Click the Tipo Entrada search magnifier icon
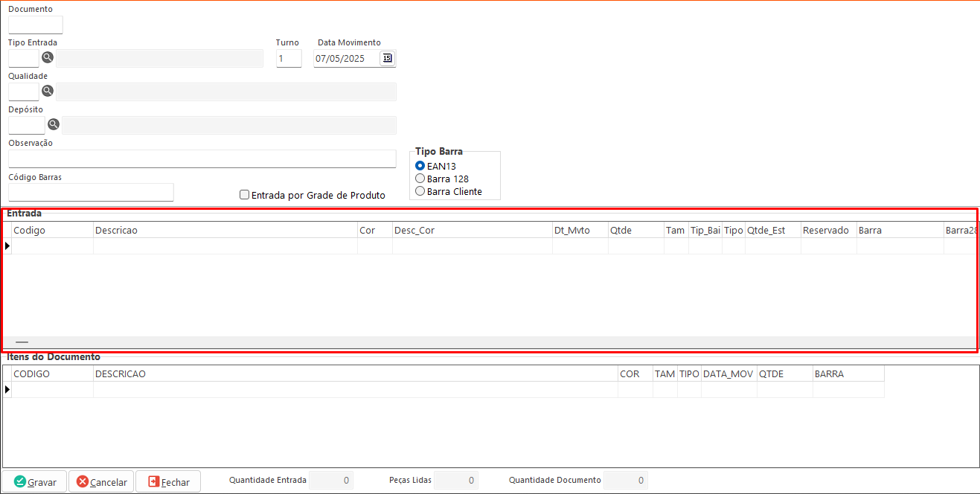Image resolution: width=980 pixels, height=494 pixels. (x=48, y=57)
